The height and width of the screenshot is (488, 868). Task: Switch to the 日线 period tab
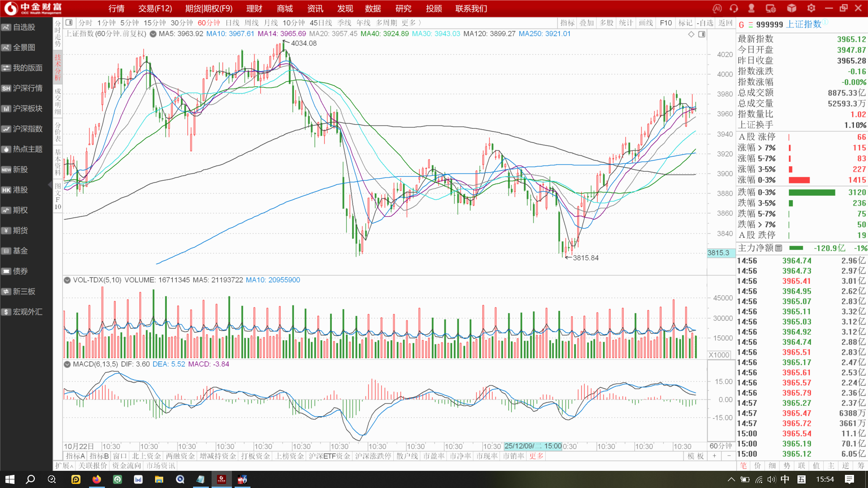pos(232,23)
